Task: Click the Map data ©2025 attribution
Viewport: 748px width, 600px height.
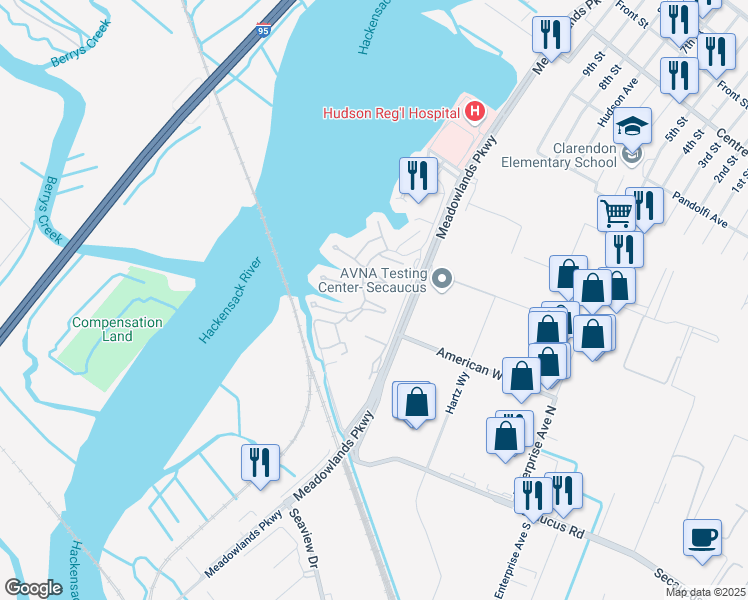Action: (x=706, y=592)
